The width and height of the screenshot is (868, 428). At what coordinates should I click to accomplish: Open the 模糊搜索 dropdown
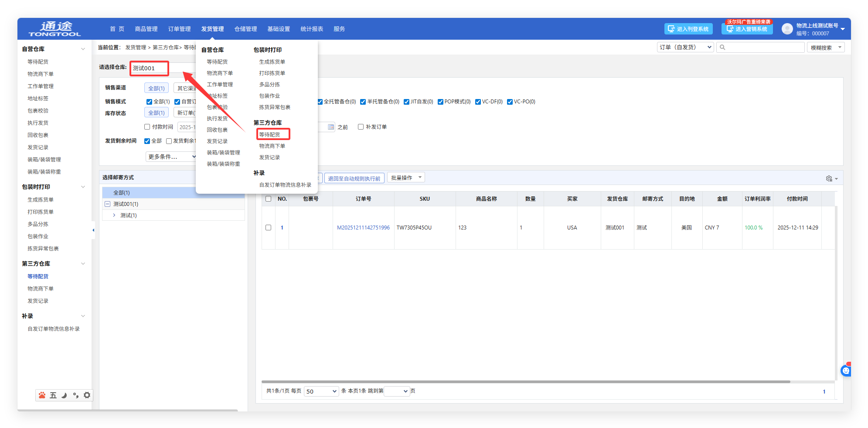(826, 48)
